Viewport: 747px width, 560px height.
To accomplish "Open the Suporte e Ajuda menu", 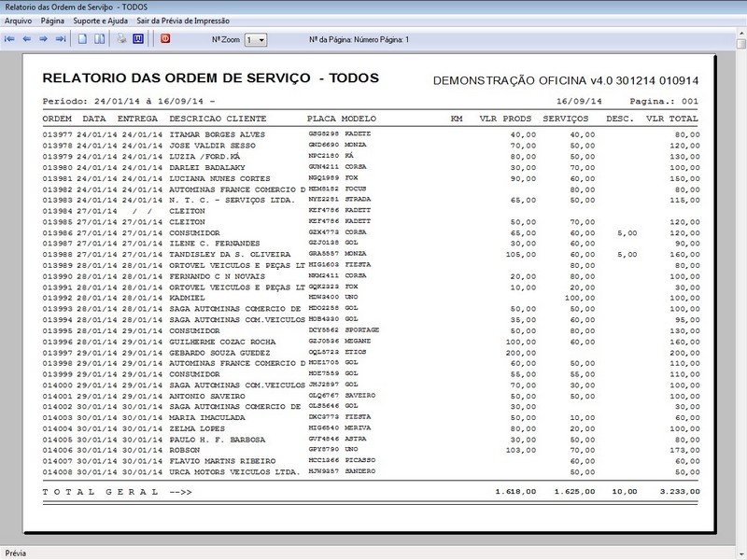I will tap(101, 21).
